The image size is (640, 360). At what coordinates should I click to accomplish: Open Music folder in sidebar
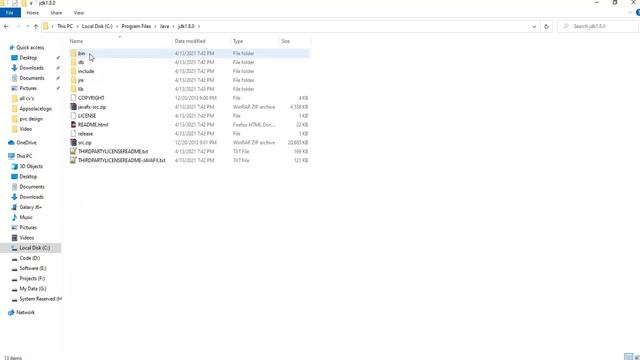click(x=26, y=217)
